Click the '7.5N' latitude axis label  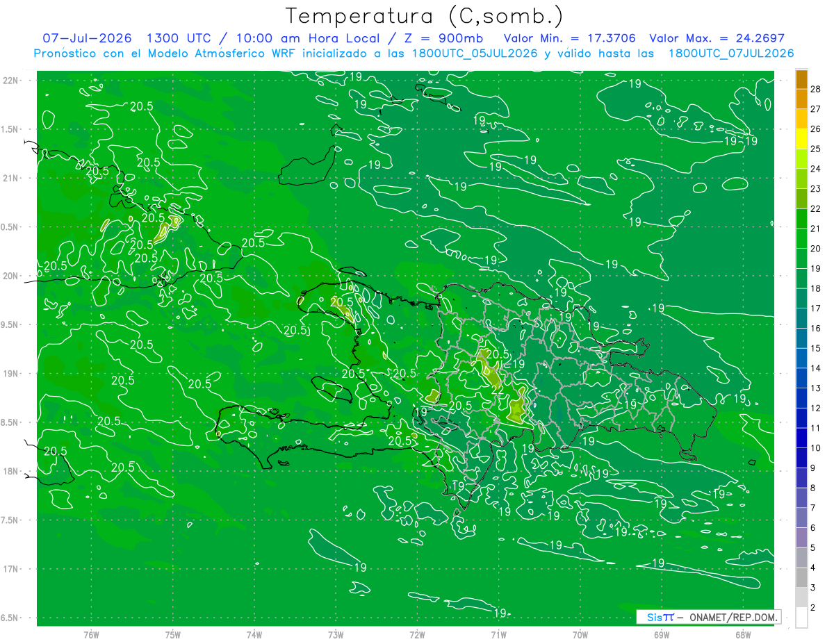(9, 520)
